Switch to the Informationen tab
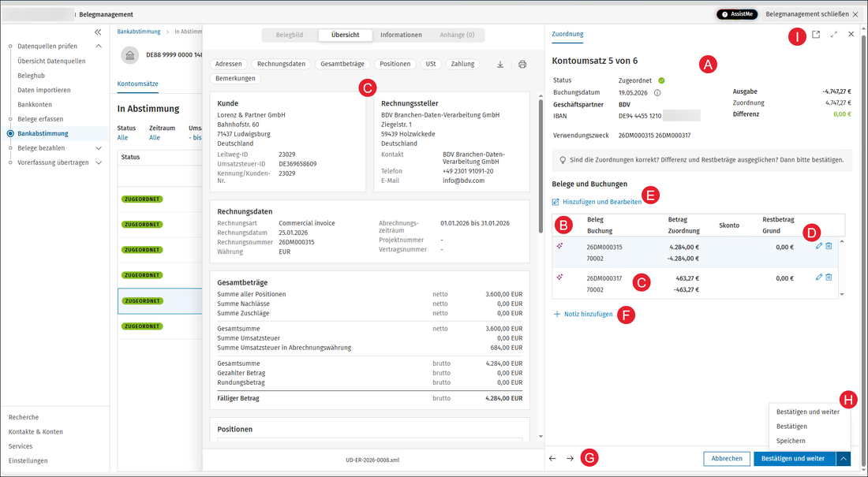 (402, 35)
